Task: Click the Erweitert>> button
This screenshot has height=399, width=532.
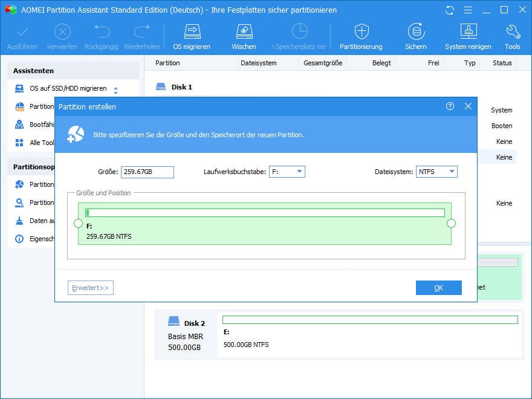Action: point(91,288)
